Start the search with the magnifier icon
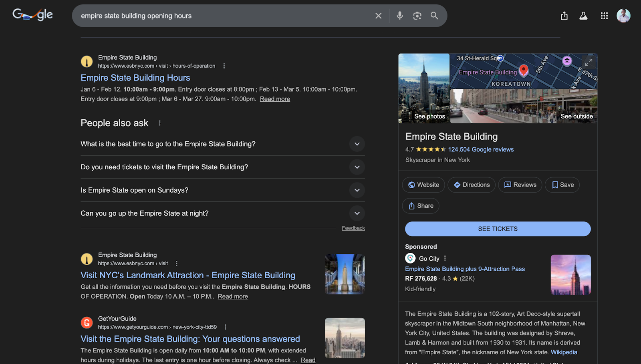 [x=434, y=16]
